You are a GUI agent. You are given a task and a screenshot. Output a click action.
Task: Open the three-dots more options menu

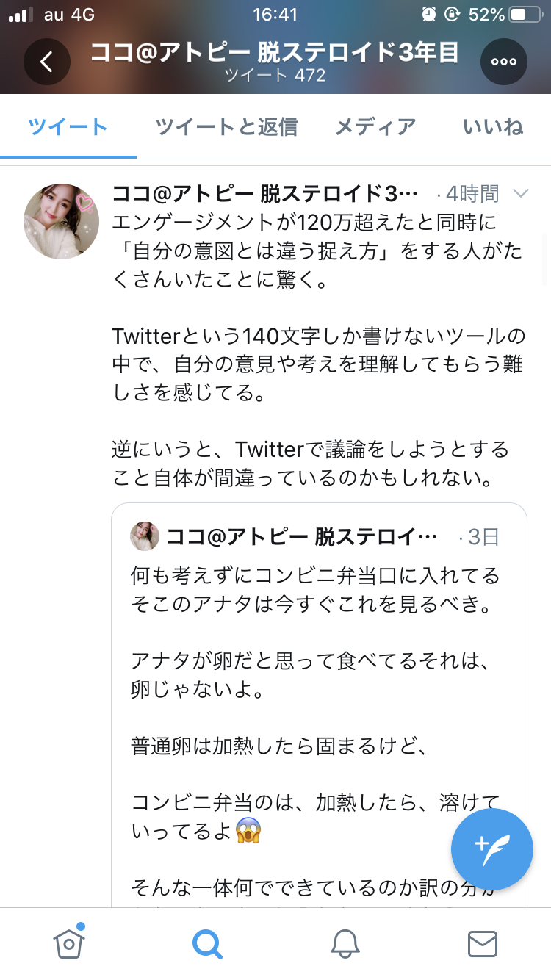pyautogui.click(x=504, y=62)
